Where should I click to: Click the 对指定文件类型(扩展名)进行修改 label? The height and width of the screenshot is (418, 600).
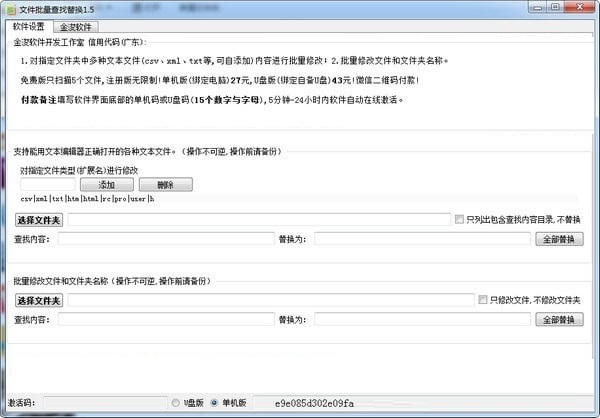point(79,170)
